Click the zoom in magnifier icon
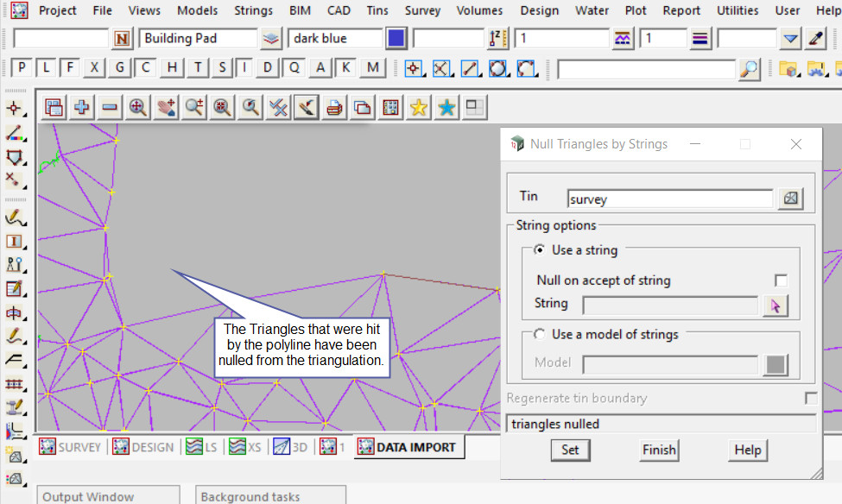The width and height of the screenshot is (842, 504). pos(193,108)
